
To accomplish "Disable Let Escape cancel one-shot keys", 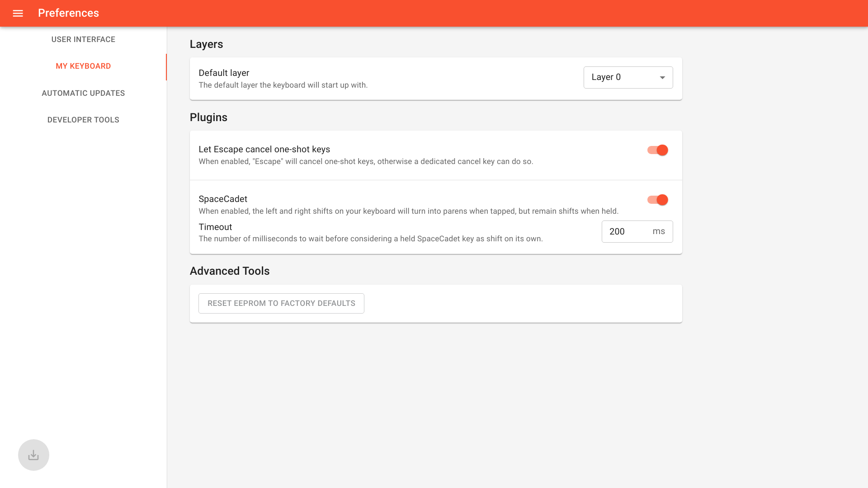I will click(x=657, y=150).
